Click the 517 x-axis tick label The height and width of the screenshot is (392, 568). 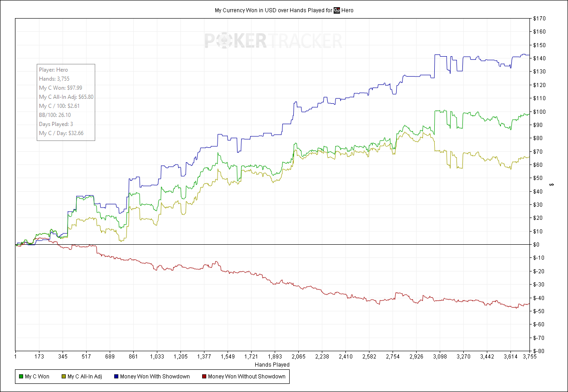(x=87, y=357)
